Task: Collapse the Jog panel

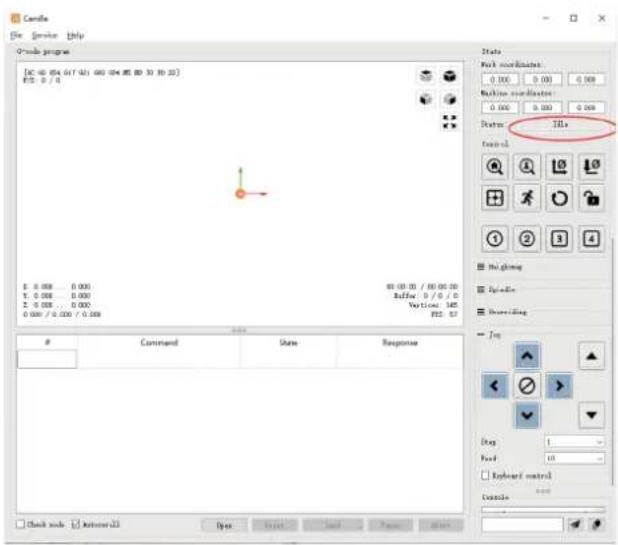Action: coord(489,334)
